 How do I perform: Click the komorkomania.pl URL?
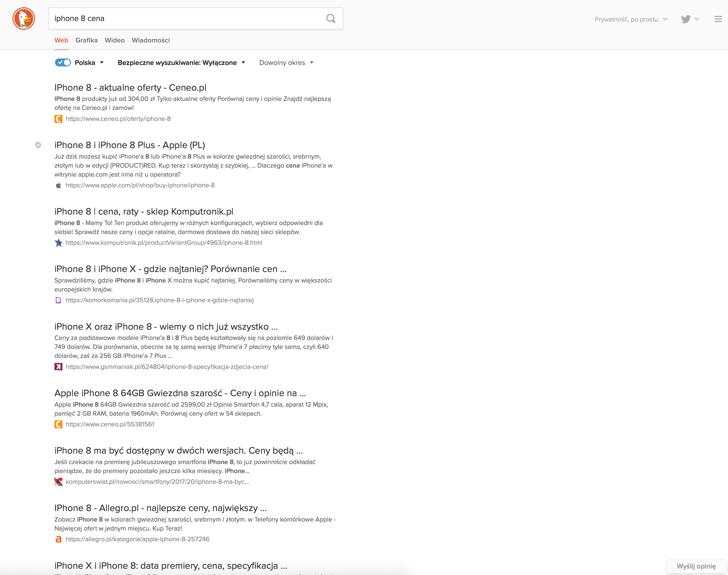(160, 300)
